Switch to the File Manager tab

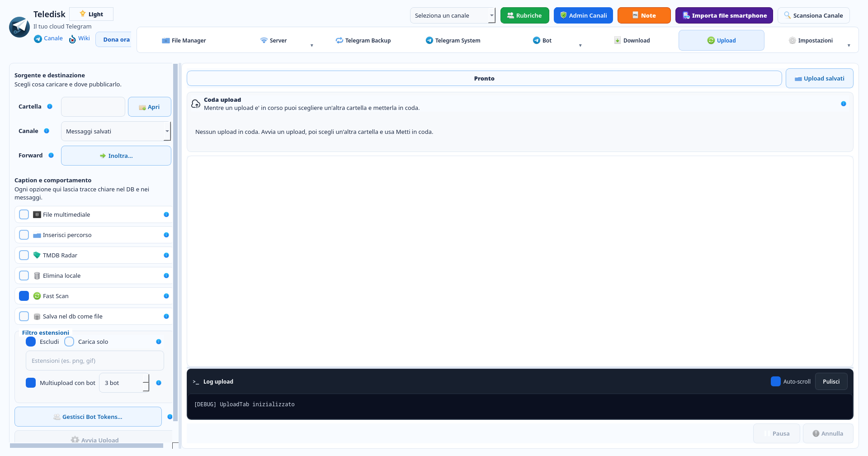coord(184,40)
